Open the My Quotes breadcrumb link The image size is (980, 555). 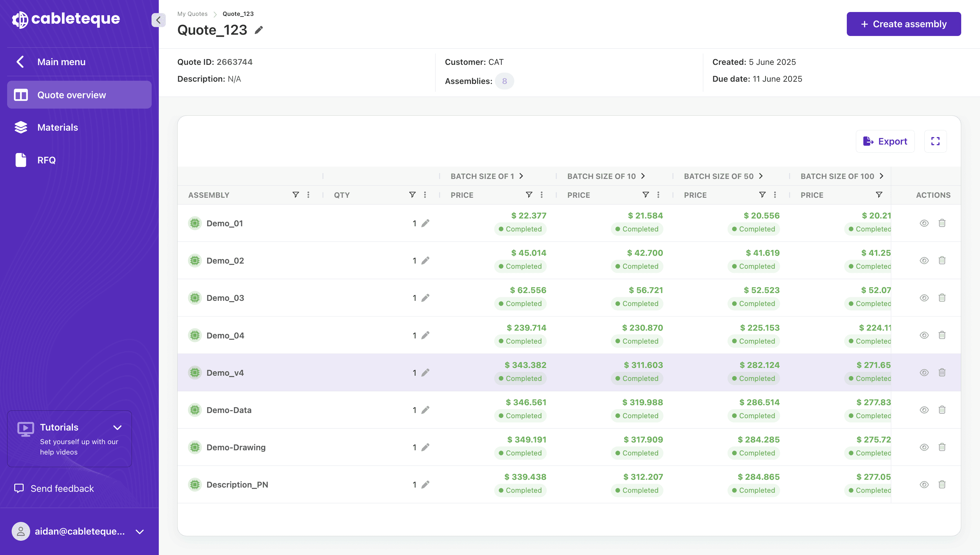tap(192, 14)
